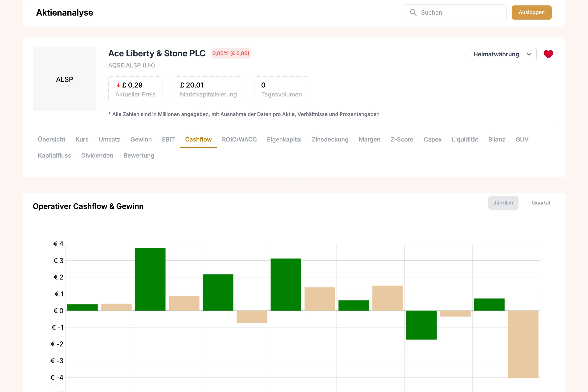Click the red heart favorite icon

coord(548,54)
